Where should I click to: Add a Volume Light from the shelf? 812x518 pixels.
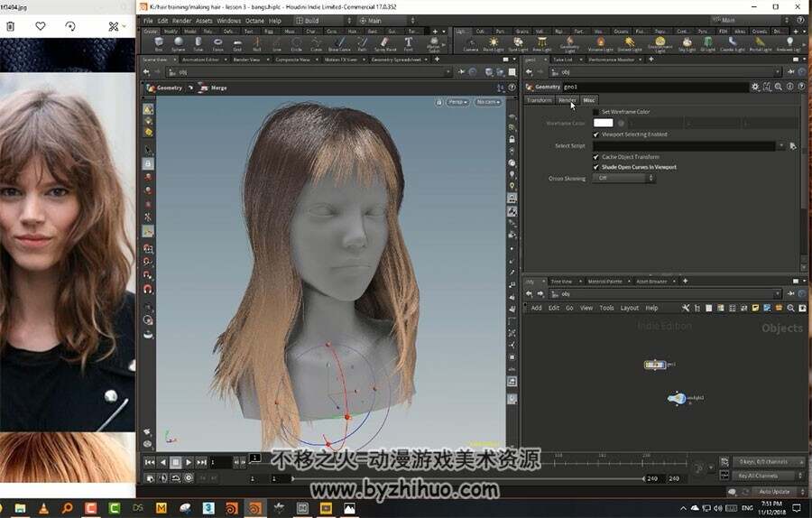click(600, 44)
